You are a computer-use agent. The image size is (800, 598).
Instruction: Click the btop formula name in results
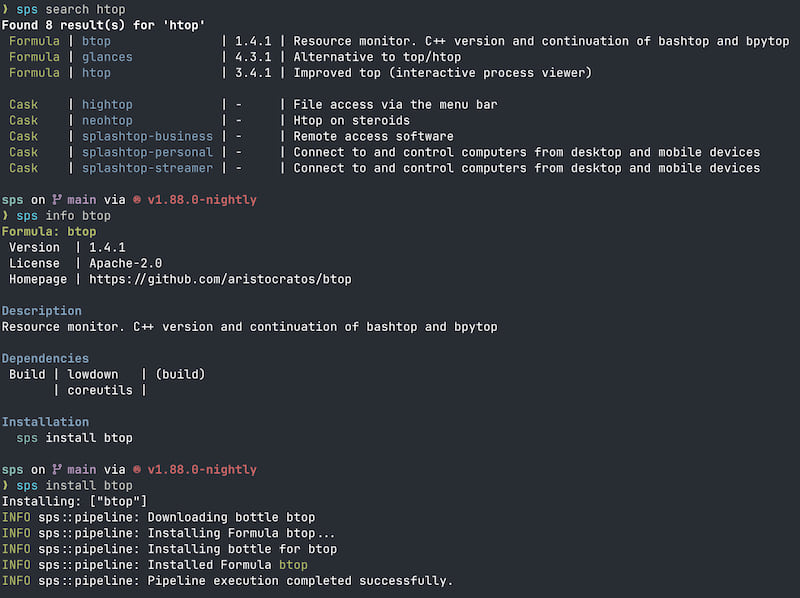[96, 41]
